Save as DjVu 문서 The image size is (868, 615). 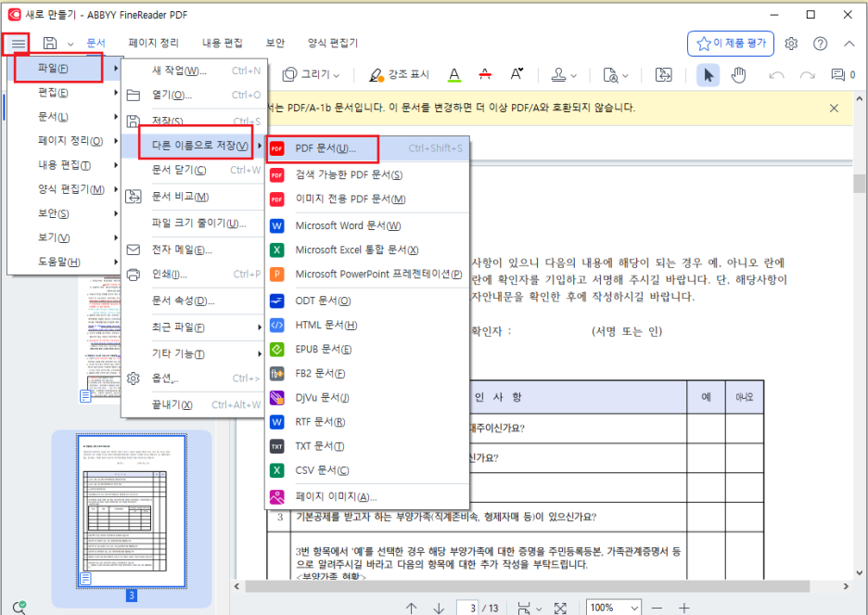click(367, 397)
